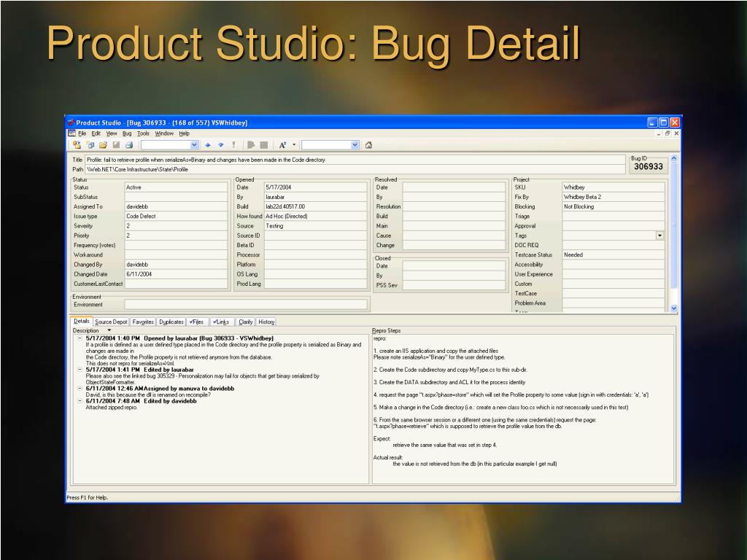Switch to the Links tab
The image size is (747, 560).
pyautogui.click(x=221, y=322)
